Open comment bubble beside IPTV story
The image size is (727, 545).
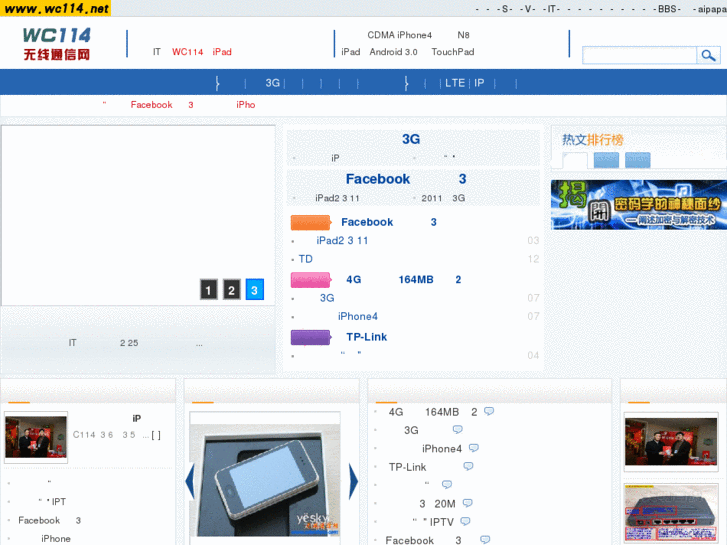click(x=465, y=521)
